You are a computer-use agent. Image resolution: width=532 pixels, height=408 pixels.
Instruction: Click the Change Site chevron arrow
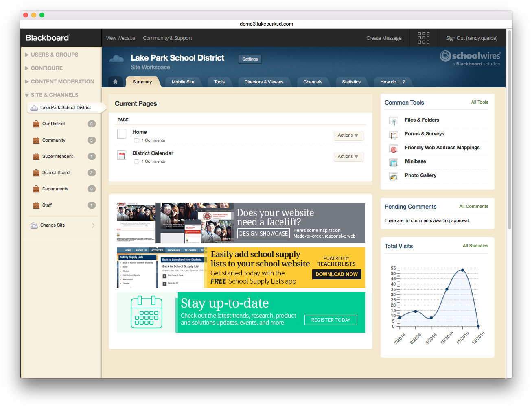93,225
